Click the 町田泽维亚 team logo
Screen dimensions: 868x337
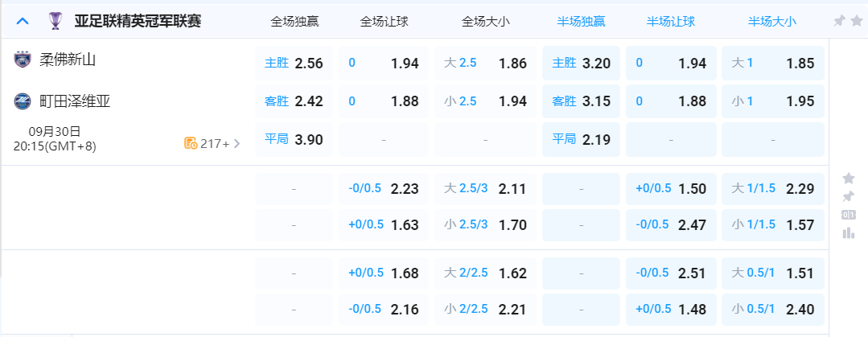23,101
